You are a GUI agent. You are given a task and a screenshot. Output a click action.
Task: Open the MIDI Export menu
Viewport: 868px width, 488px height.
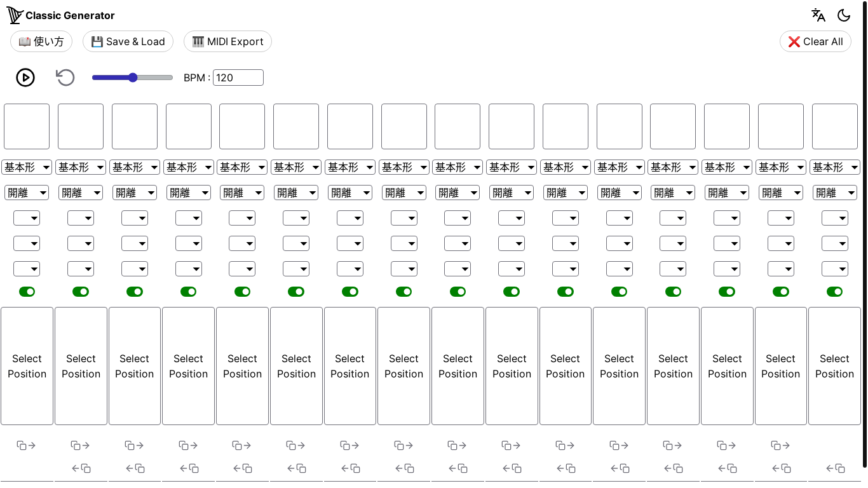227,41
